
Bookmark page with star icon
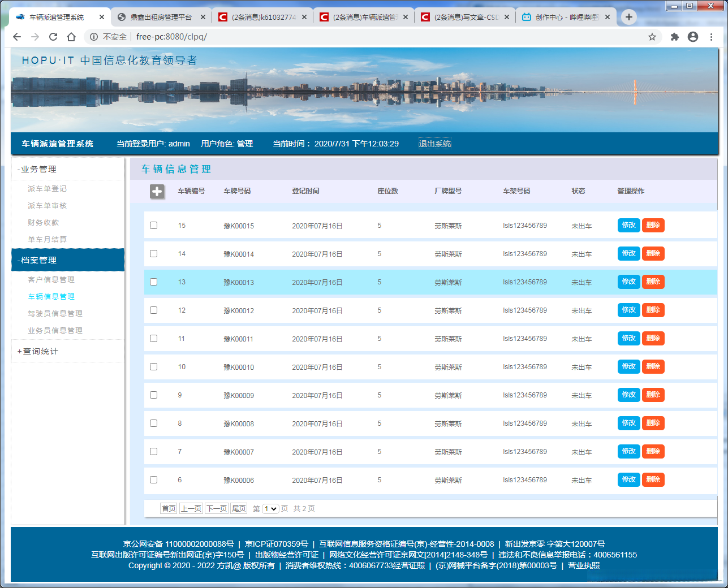[x=652, y=37]
